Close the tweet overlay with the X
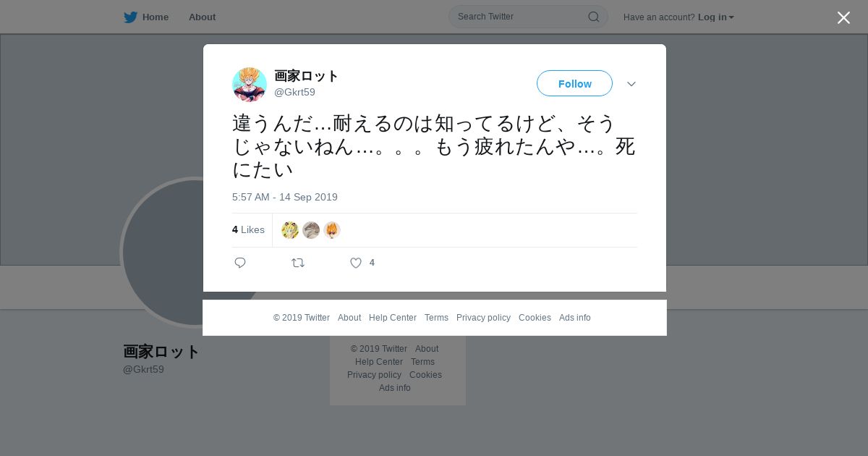This screenshot has width=868, height=456. point(843,17)
